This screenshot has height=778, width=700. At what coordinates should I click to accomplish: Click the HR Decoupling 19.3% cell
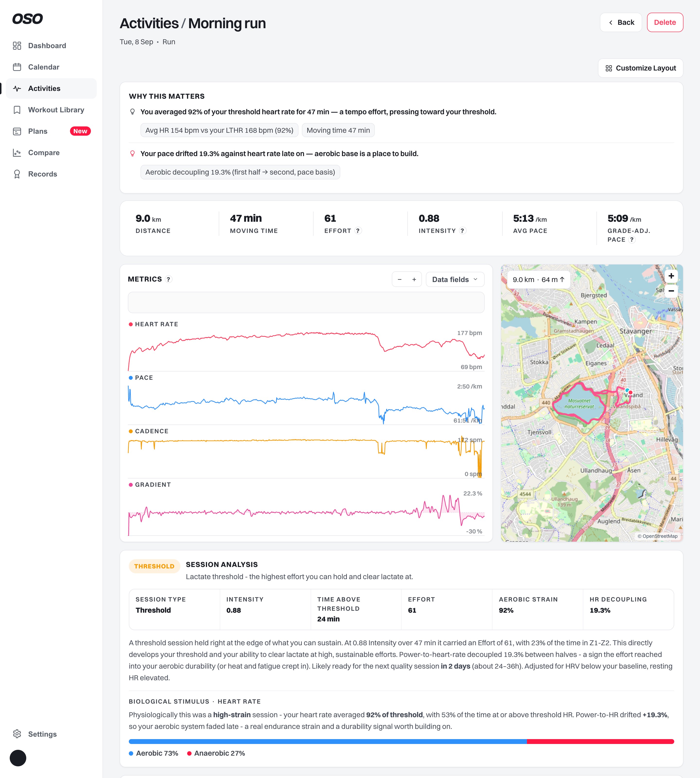coord(628,609)
